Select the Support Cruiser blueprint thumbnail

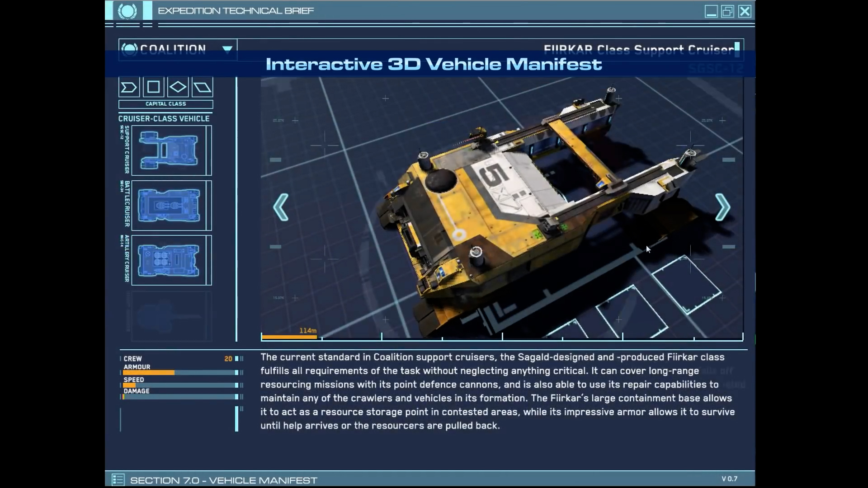coord(169,150)
